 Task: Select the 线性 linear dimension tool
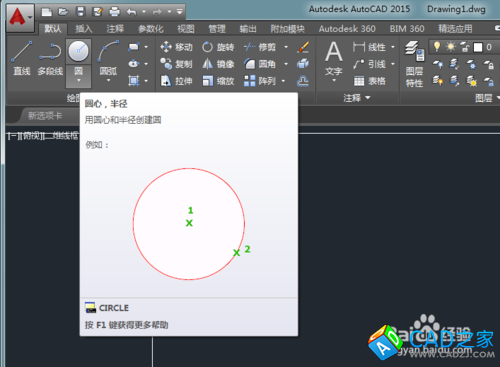click(x=369, y=47)
